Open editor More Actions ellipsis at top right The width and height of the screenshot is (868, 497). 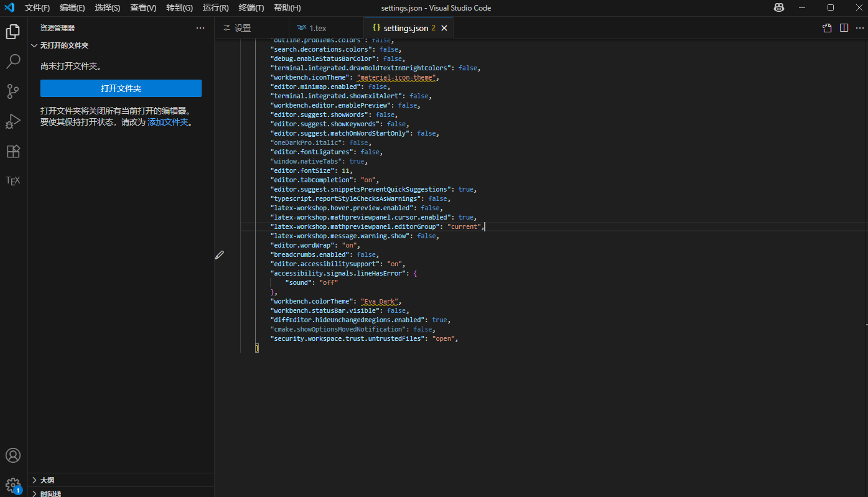(x=859, y=28)
